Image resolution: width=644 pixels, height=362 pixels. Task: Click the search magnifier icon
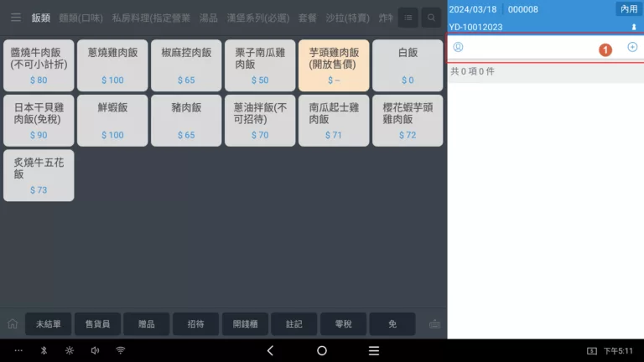tap(431, 18)
